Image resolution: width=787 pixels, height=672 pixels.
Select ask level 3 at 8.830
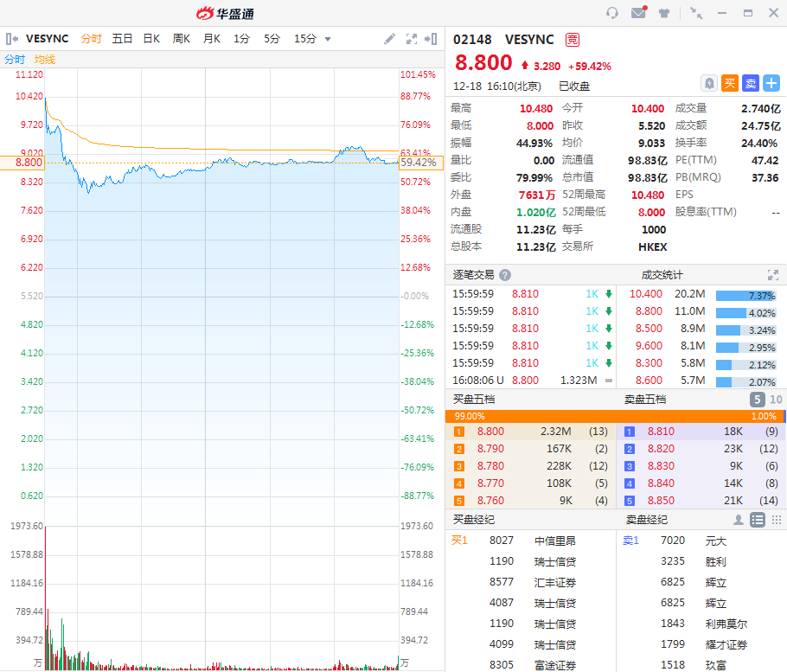701,466
